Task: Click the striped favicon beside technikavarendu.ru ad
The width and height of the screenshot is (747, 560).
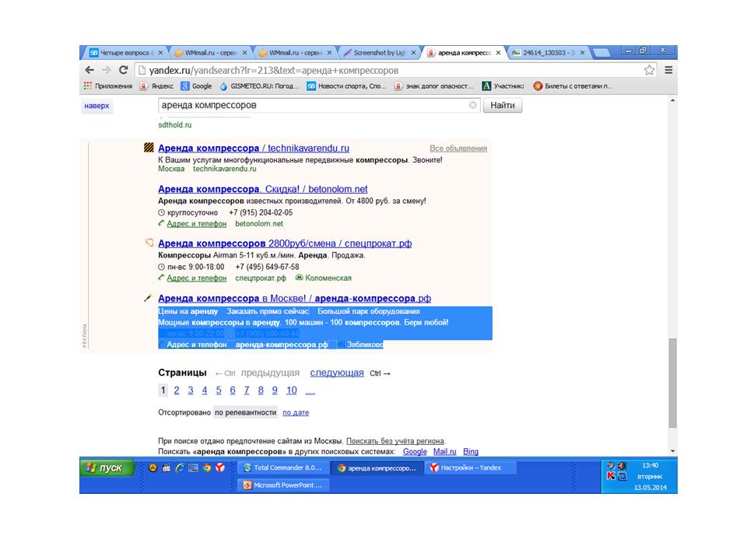Action: coord(149,148)
